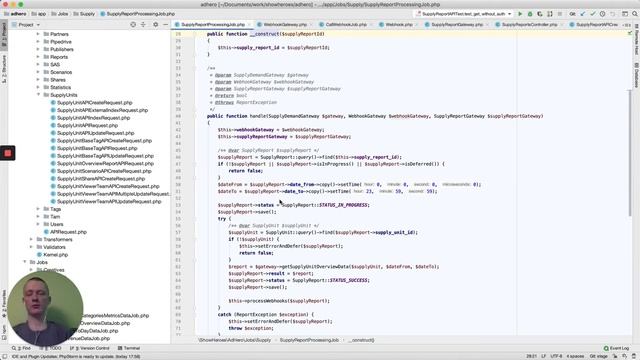Start debugging with the green bug icon

530,14
